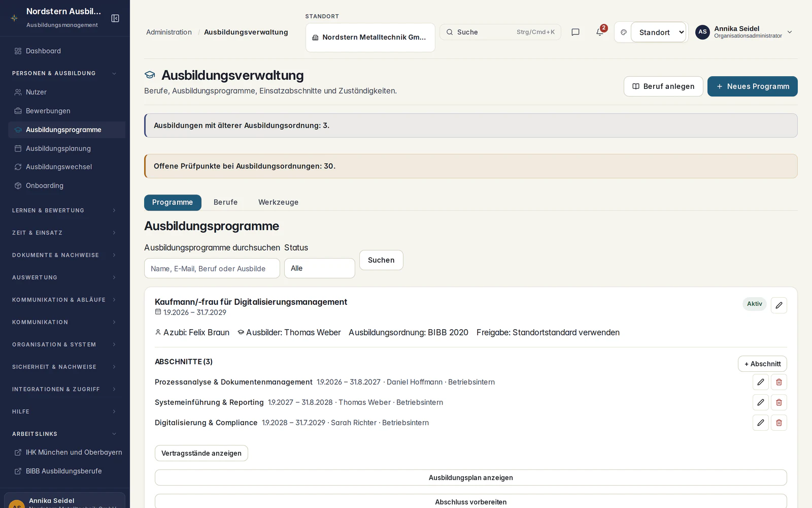
Task: Click the theme palette icon
Action: point(624,32)
